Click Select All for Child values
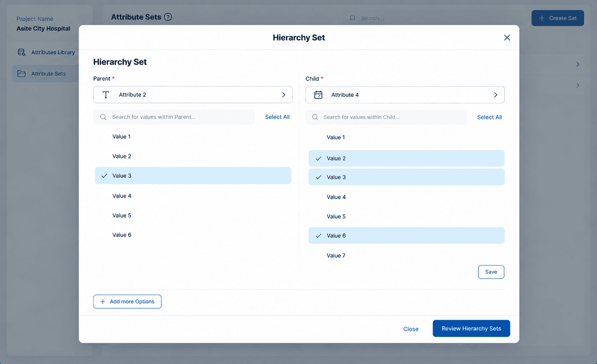The image size is (597, 364). click(489, 117)
